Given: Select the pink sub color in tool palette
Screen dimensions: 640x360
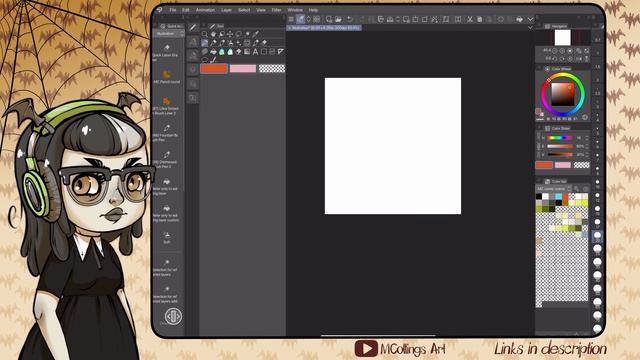Looking at the screenshot, I should 243,69.
